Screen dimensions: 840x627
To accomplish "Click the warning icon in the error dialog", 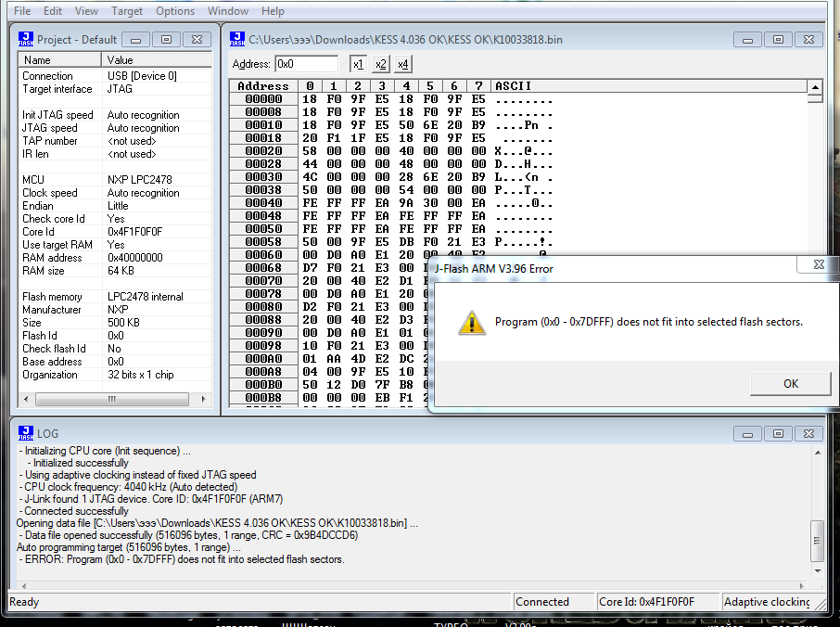I will click(472, 323).
